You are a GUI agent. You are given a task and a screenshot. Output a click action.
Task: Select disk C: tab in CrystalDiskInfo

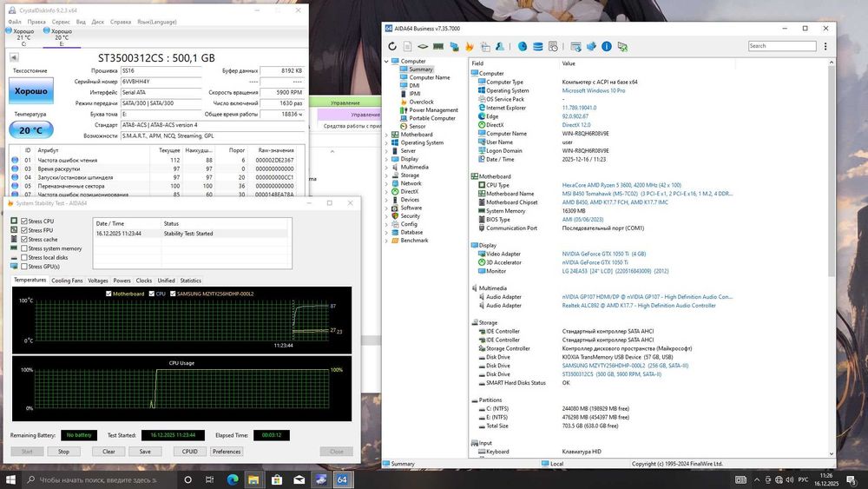(x=23, y=37)
